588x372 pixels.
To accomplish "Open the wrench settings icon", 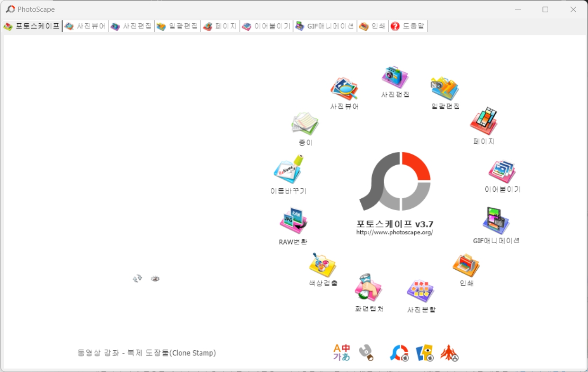I will click(366, 353).
